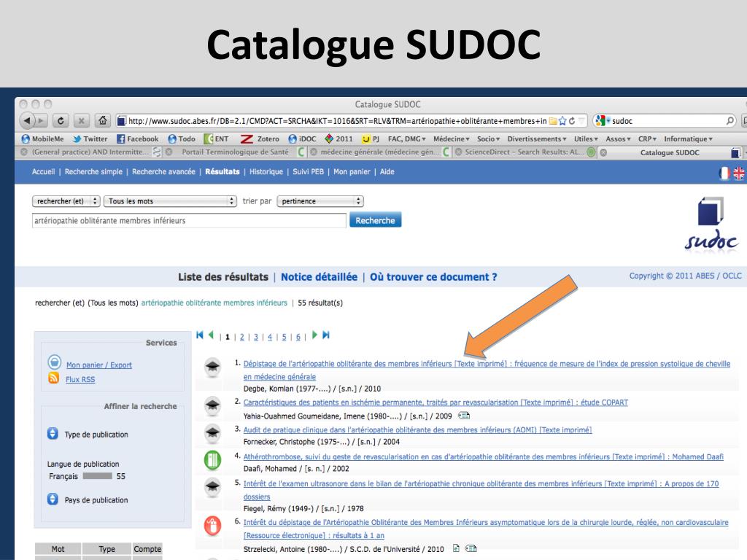The height and width of the screenshot is (560, 747).
Task: Open the Historique menu item
Action: [266, 171]
